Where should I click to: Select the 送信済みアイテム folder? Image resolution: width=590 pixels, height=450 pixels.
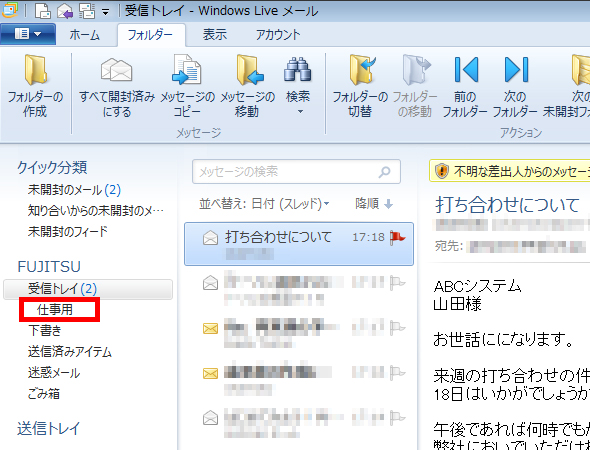click(x=70, y=352)
